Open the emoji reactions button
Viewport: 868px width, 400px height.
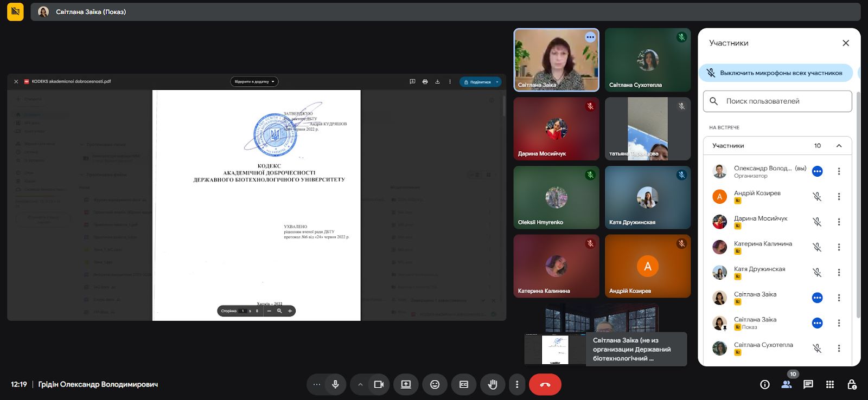point(435,384)
